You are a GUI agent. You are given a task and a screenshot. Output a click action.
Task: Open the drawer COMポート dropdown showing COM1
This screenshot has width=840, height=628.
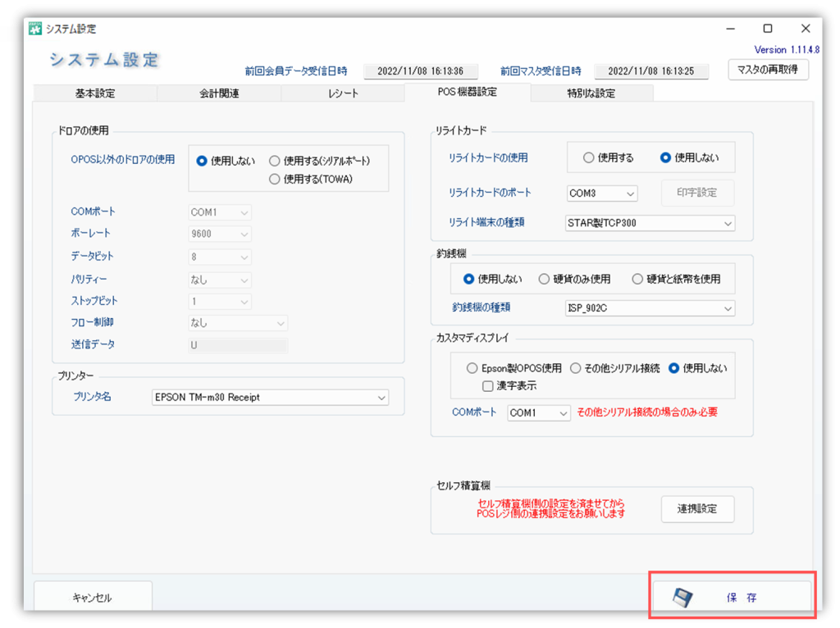[220, 212]
